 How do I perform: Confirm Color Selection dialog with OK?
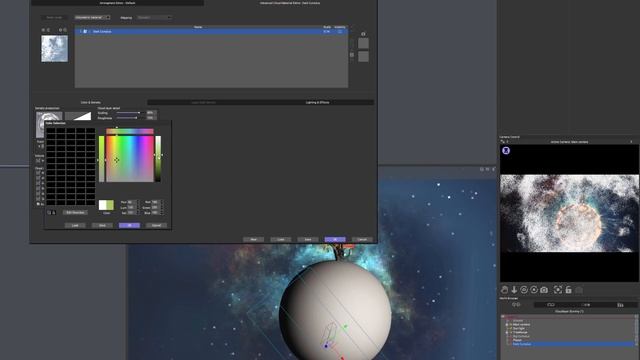coord(129,225)
